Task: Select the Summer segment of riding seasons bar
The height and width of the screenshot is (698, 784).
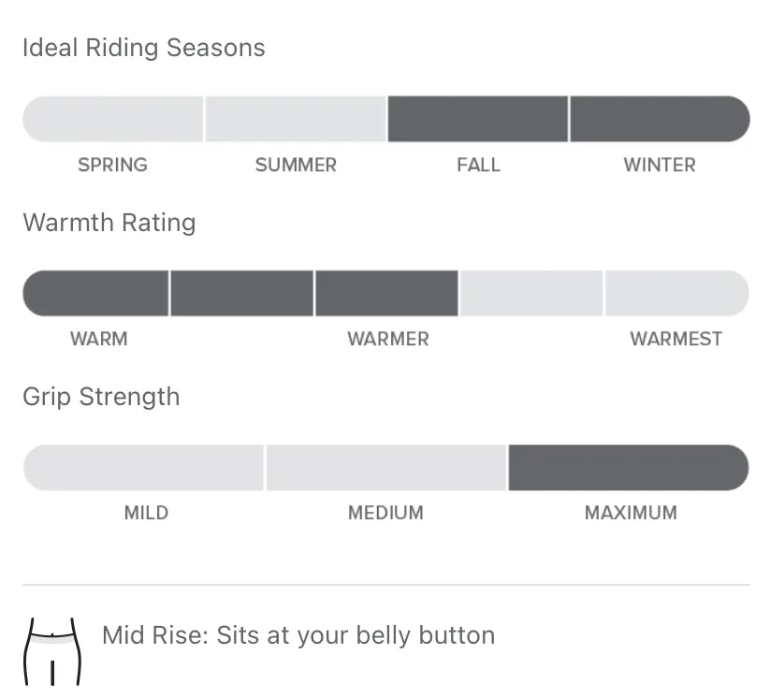Action: [x=296, y=119]
